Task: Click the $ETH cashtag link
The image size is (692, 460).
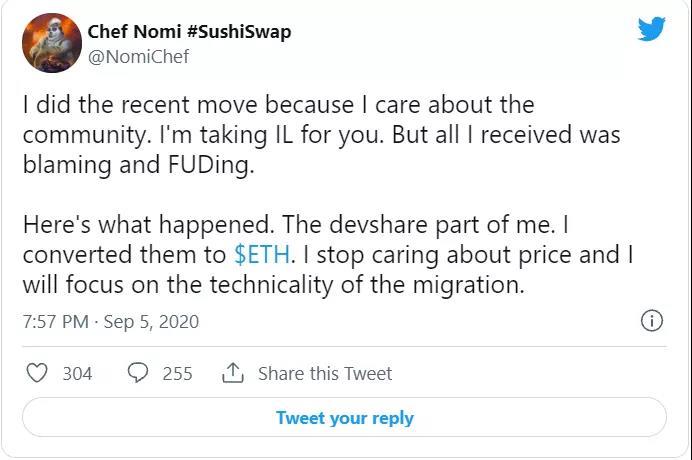Action: click(x=260, y=254)
